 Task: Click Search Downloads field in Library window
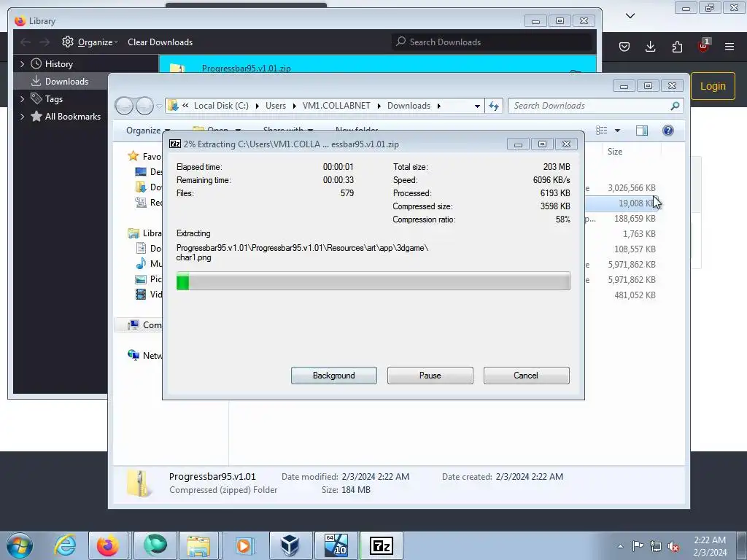coord(493,42)
